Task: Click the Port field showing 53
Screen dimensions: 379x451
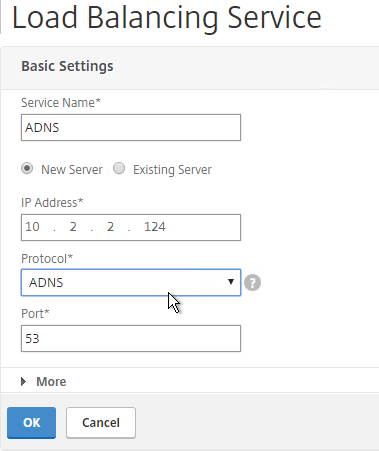Action: pyautogui.click(x=131, y=338)
